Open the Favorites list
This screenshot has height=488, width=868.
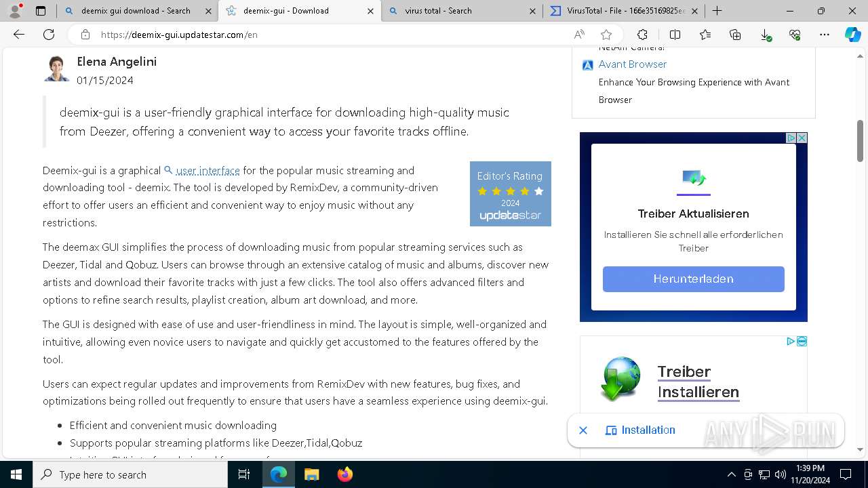click(705, 35)
